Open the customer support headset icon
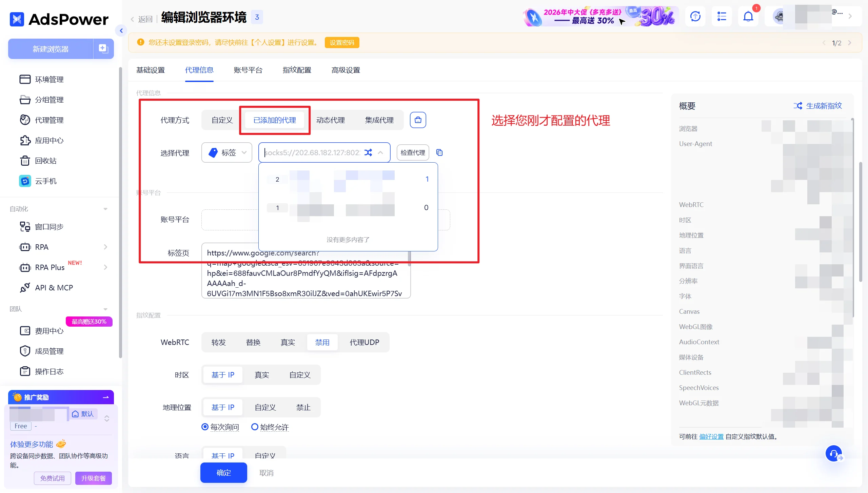Screen dimensions: 868x493 click(833, 453)
